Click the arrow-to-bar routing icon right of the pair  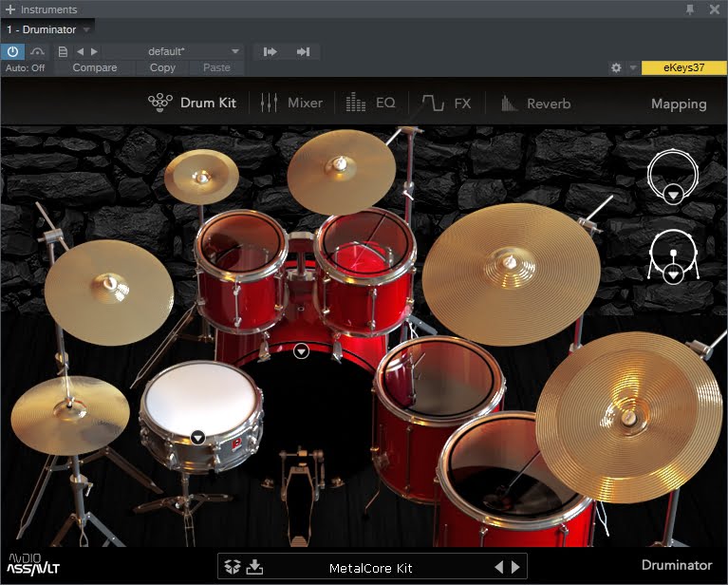click(303, 51)
